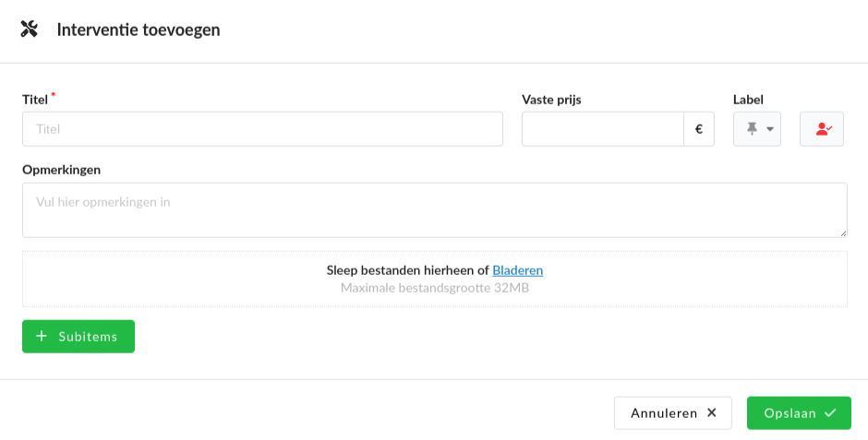Click the checkmark icon on Opslaan button
The image size is (868, 440).
[x=830, y=412]
